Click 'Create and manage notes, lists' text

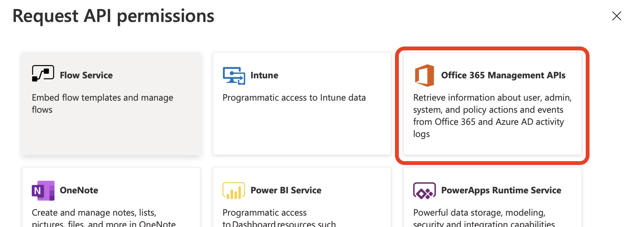coord(104,218)
